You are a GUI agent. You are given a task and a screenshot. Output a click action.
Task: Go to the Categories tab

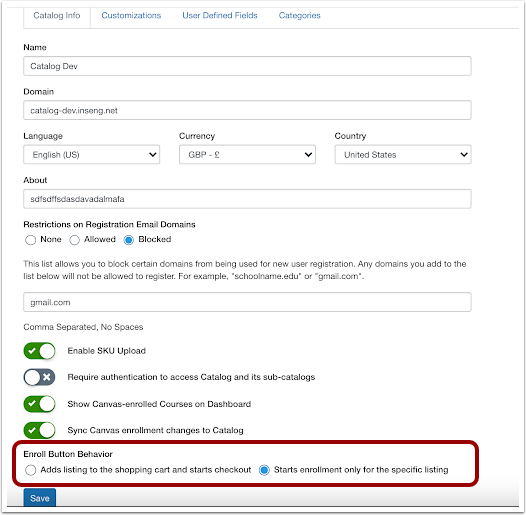300,15
